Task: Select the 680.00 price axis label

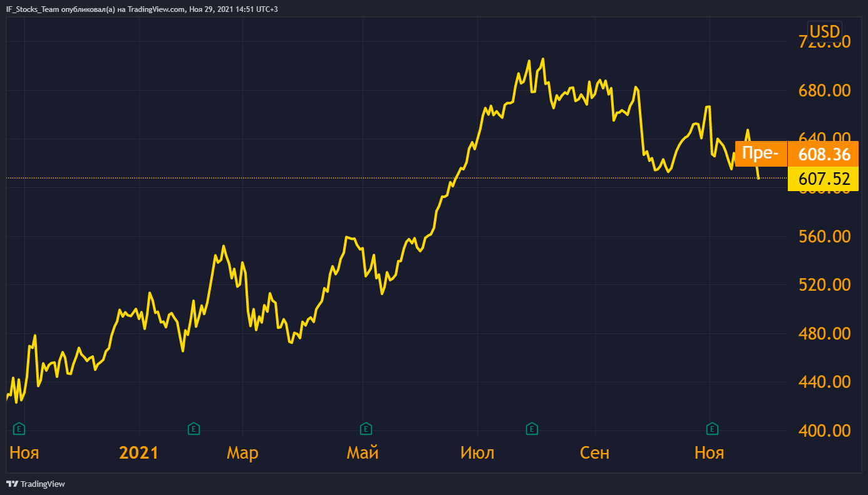Action: pyautogui.click(x=824, y=91)
